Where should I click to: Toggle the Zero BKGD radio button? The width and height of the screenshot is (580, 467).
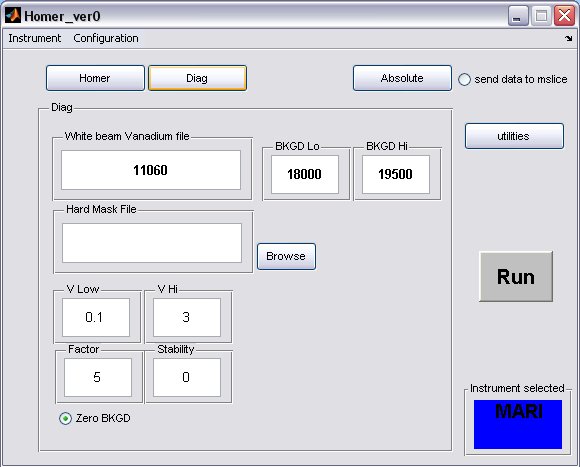pyautogui.click(x=65, y=418)
